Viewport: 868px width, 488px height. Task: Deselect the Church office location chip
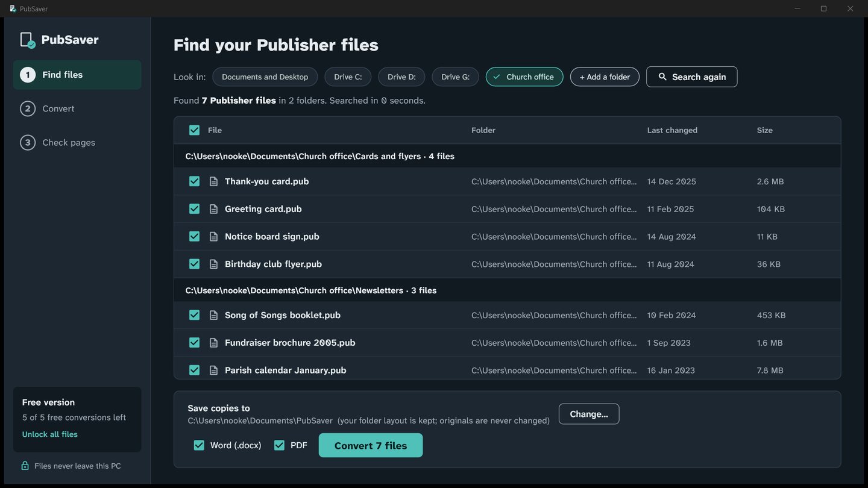pyautogui.click(x=524, y=77)
